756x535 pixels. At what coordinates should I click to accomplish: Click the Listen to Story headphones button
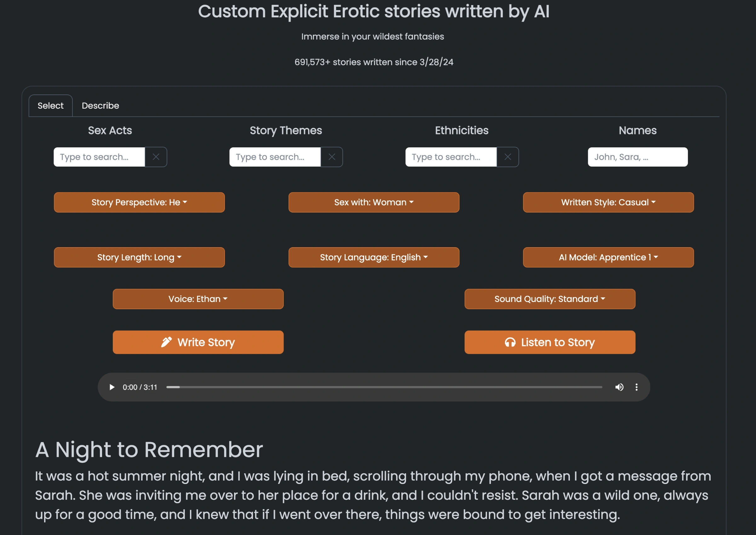click(x=550, y=342)
